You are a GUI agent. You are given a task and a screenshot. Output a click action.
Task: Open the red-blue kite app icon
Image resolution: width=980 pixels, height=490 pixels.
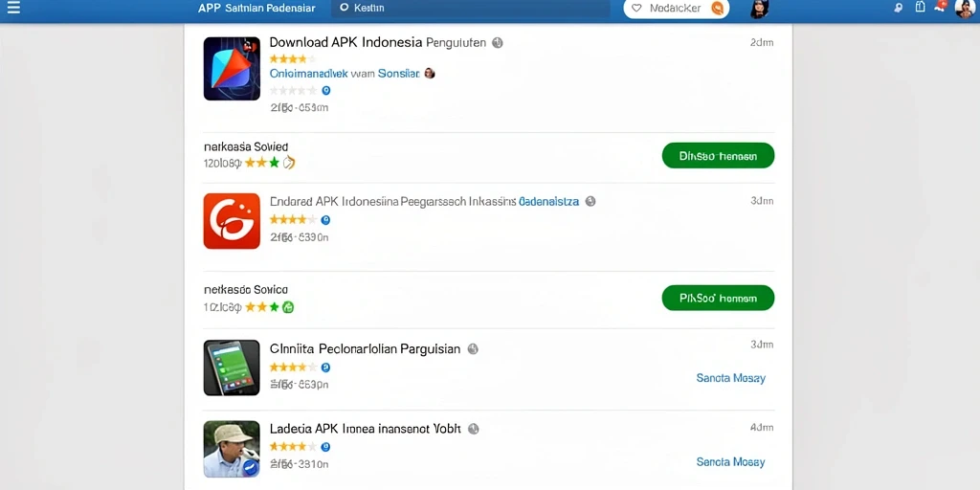(x=232, y=69)
